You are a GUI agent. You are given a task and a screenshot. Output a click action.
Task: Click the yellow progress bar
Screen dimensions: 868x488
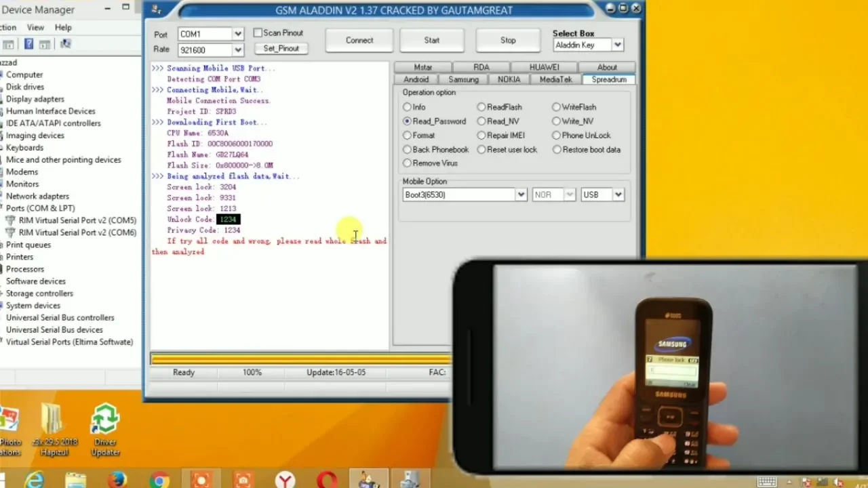[300, 359]
